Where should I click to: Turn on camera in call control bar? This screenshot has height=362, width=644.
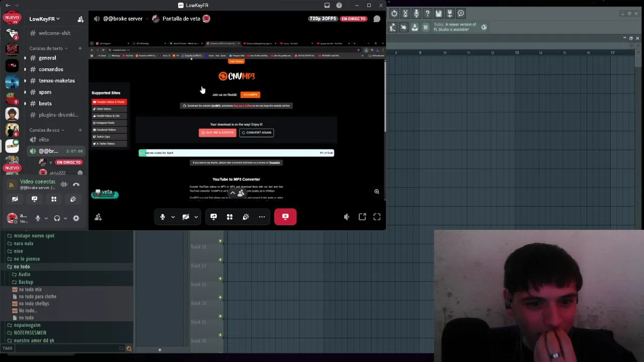(x=186, y=217)
